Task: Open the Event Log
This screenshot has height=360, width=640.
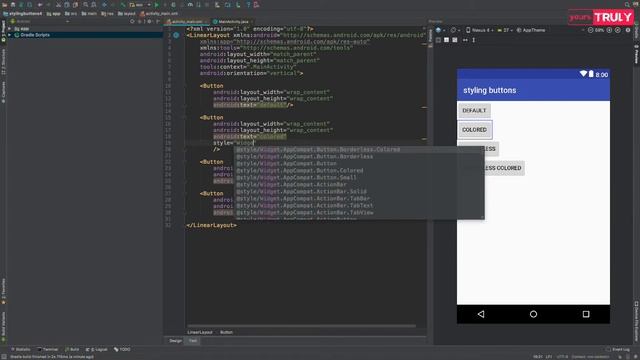Action: pyautogui.click(x=618, y=349)
